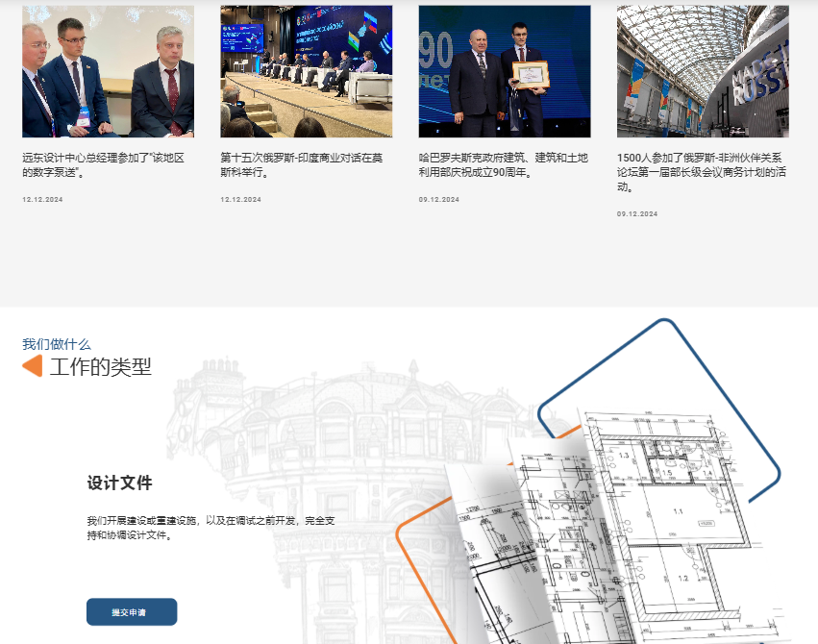
Task: Click the orange triangle arrow beside 工作的类型
Action: point(32,366)
